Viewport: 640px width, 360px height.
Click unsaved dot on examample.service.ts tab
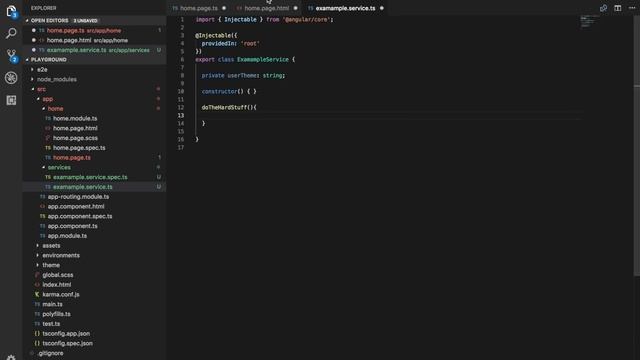(x=382, y=8)
